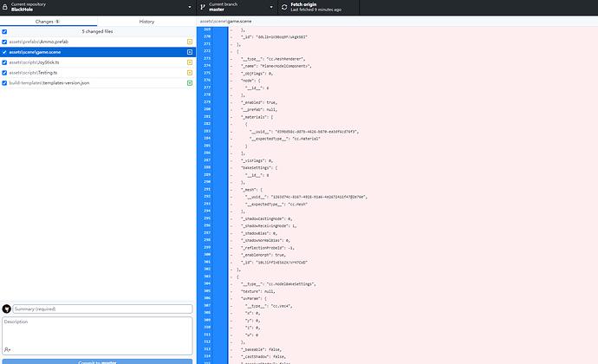Click modified status icon for game.scene
Screen dimensions: 598x364
(x=190, y=52)
